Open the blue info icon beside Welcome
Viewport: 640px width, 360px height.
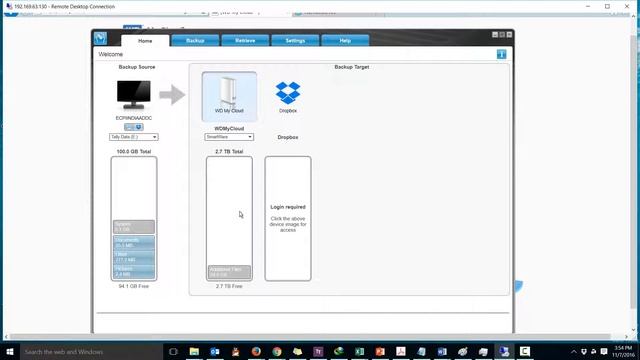click(x=501, y=54)
